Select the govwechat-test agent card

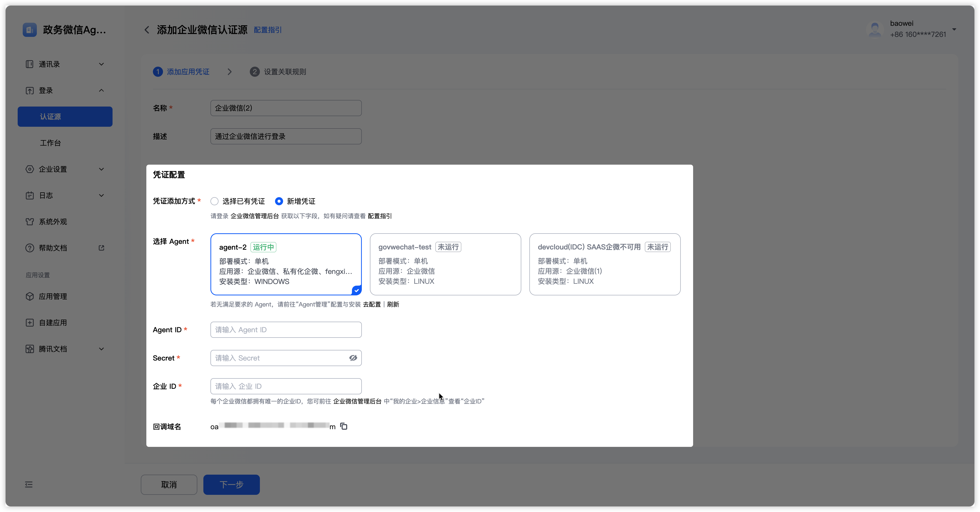point(445,264)
